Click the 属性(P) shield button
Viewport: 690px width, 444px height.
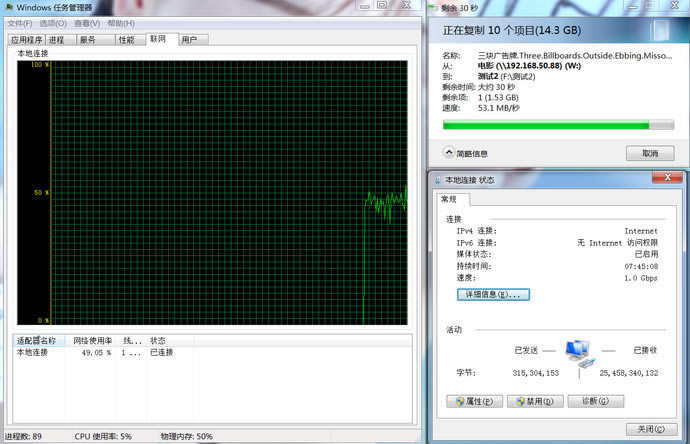[x=474, y=401]
